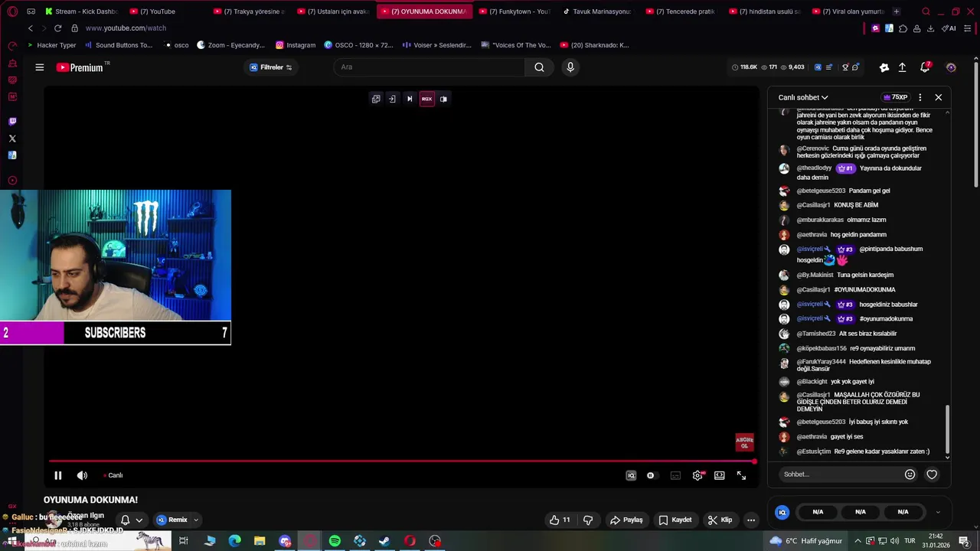Open the live chat three-dot options

pyautogui.click(x=920, y=97)
